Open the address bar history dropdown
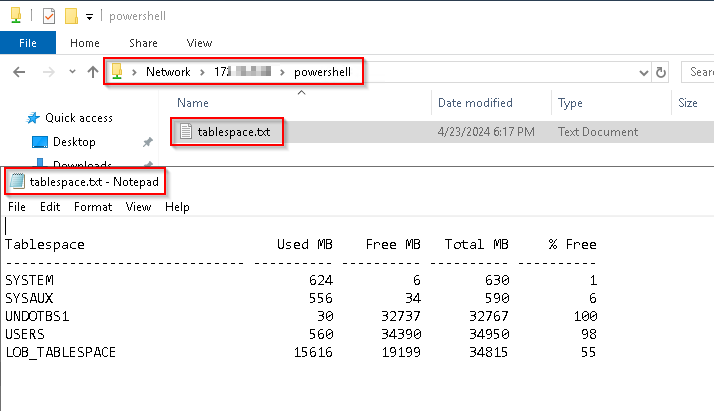Image resolution: width=714 pixels, height=411 pixels. click(x=643, y=72)
